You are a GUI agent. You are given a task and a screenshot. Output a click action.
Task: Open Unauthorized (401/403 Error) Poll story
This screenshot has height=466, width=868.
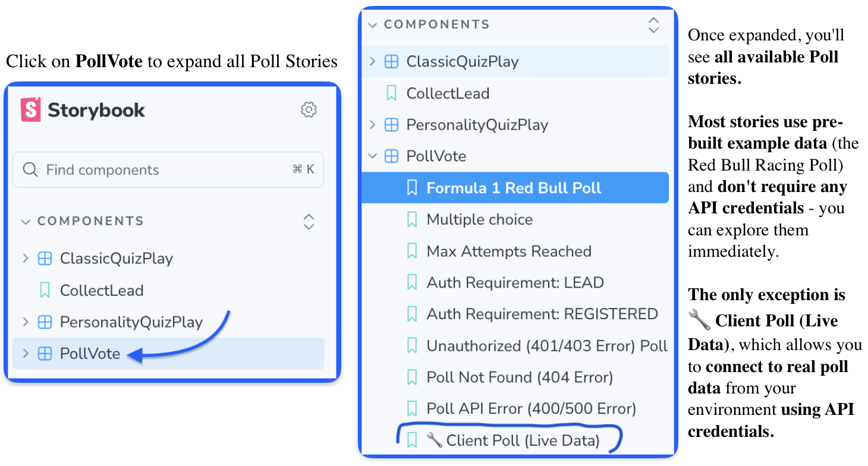547,346
